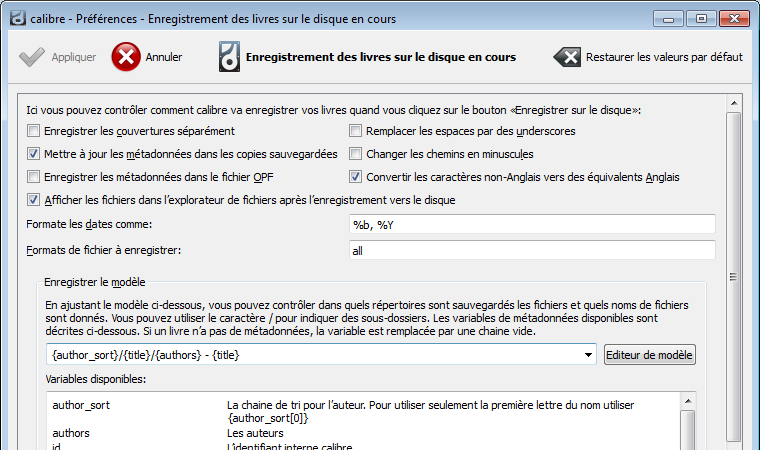Uncheck Convertir les caractères non-Anglais
Image resolution: width=760 pixels, height=450 pixels.
(355, 177)
